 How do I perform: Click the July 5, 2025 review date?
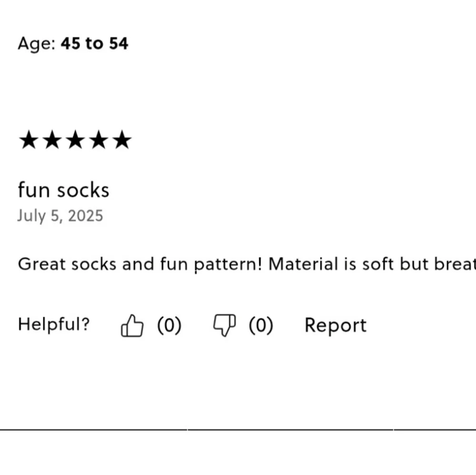[x=60, y=216]
